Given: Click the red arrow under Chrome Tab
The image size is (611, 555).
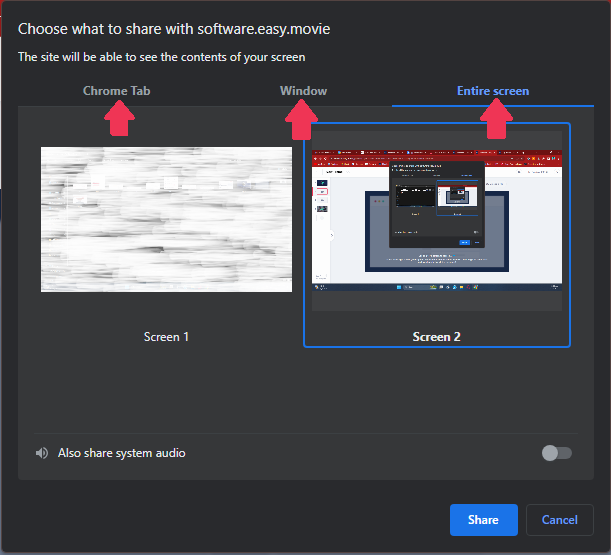Looking at the screenshot, I should (x=119, y=119).
